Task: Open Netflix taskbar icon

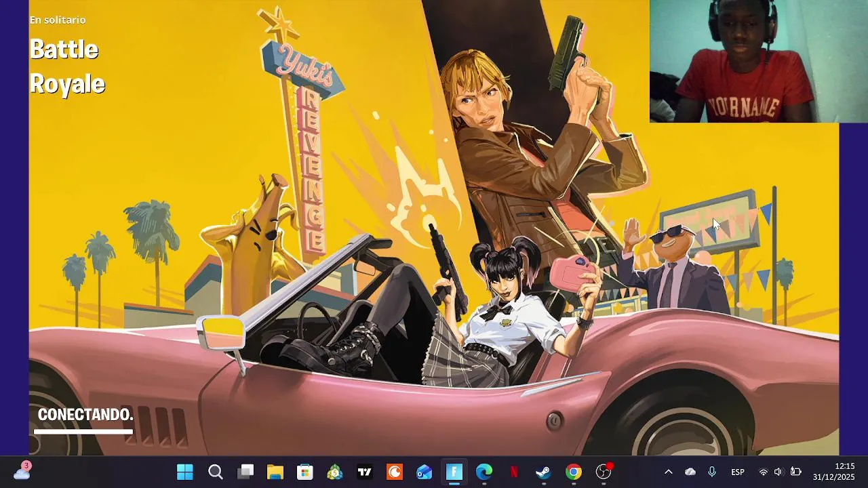Action: (514, 472)
